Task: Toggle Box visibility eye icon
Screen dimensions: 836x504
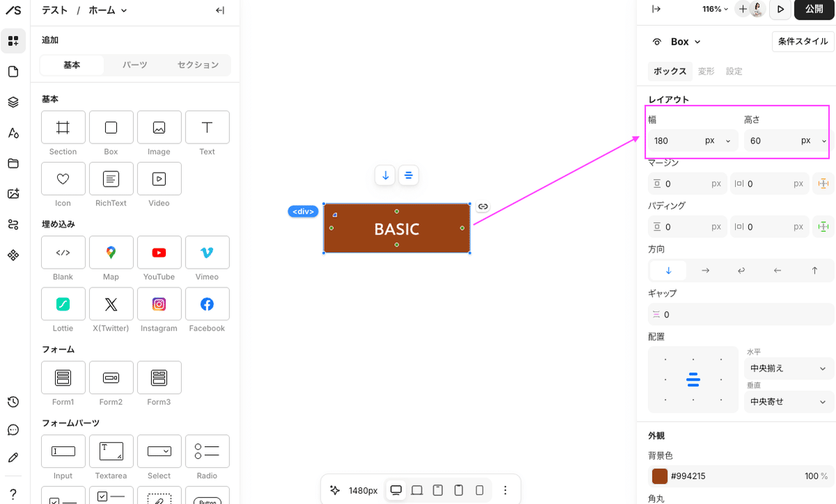Action: tap(657, 42)
